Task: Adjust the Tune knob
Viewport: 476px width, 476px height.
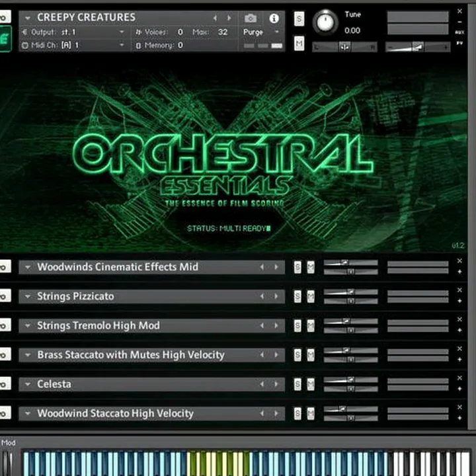Action: 325,22
